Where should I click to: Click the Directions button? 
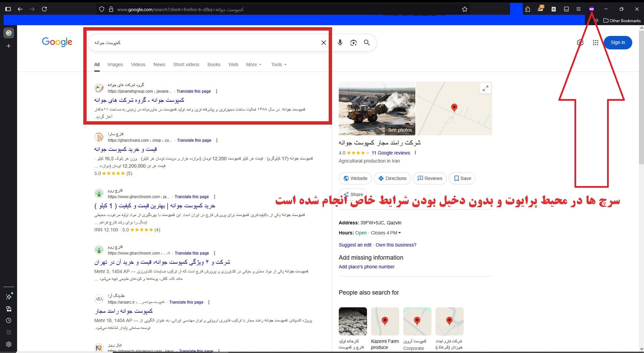pos(392,178)
